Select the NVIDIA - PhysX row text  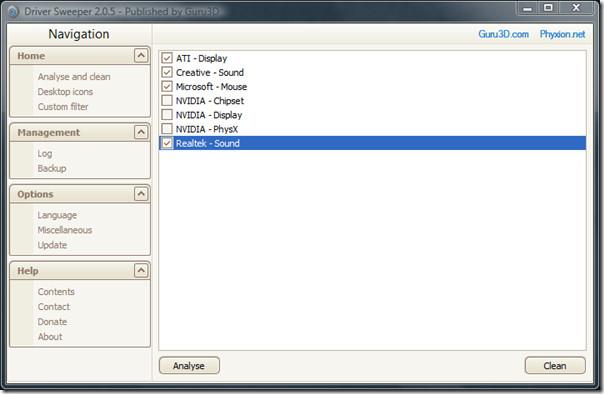coord(207,129)
